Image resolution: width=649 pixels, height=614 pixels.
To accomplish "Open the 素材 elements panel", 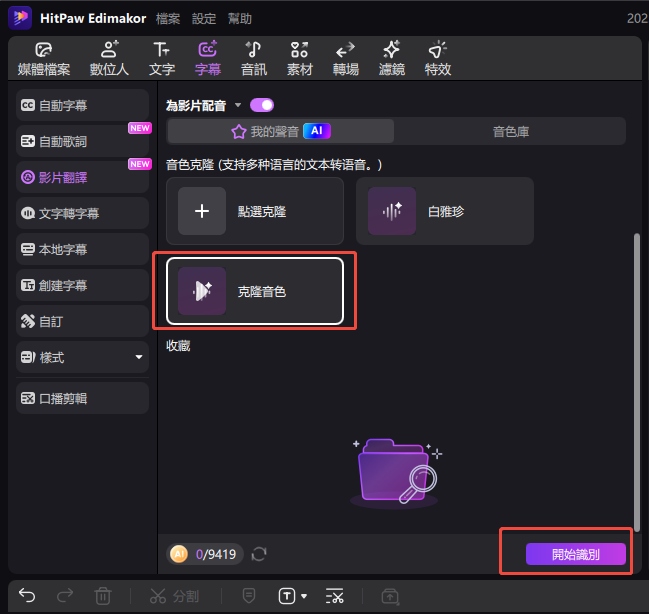I will tap(299, 59).
